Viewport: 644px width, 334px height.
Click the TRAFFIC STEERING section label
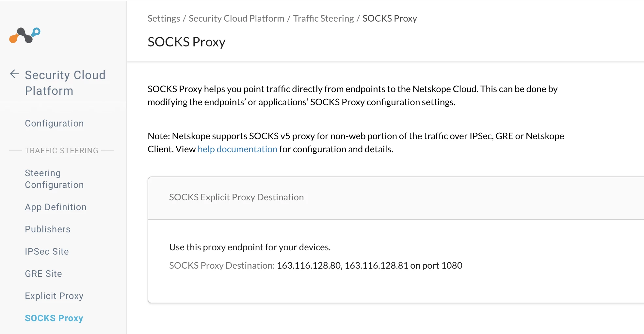(61, 150)
